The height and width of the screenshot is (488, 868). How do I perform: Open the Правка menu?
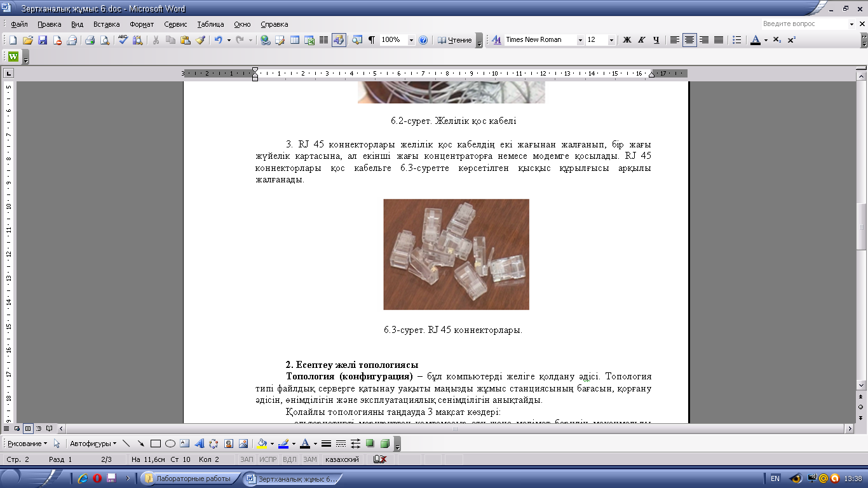click(x=49, y=24)
